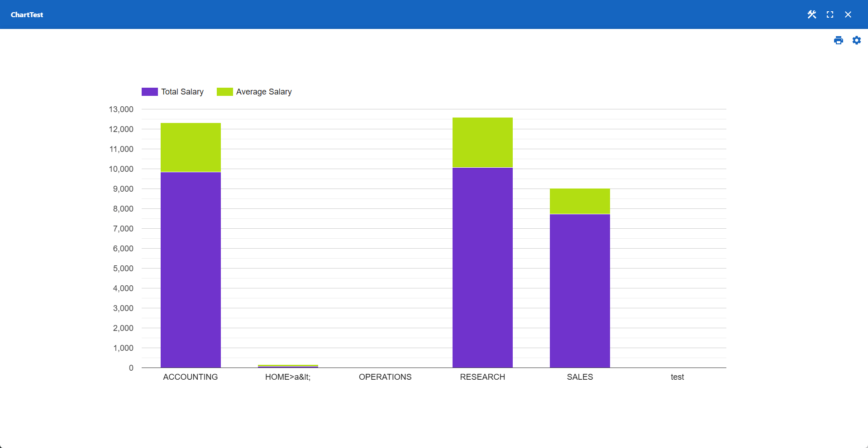Toggle the Average Salary series in the legend

tap(263, 92)
